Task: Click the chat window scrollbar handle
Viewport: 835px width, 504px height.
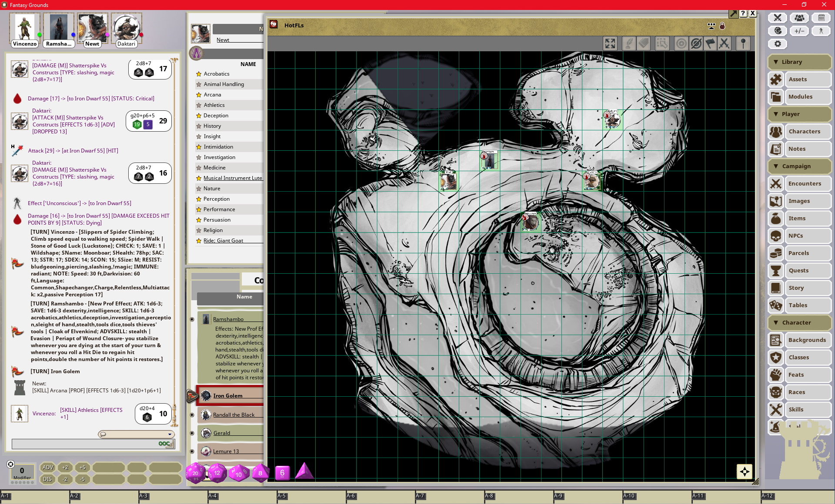Action: 174,415
